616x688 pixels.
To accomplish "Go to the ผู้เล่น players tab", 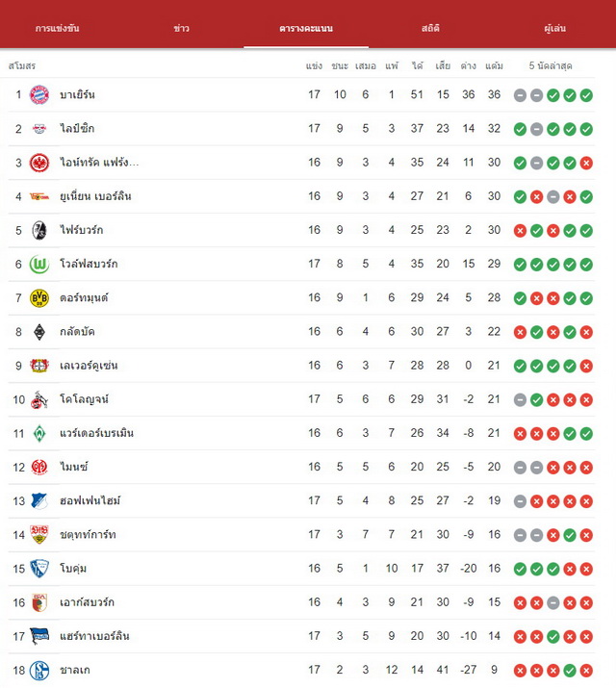I will click(555, 29).
